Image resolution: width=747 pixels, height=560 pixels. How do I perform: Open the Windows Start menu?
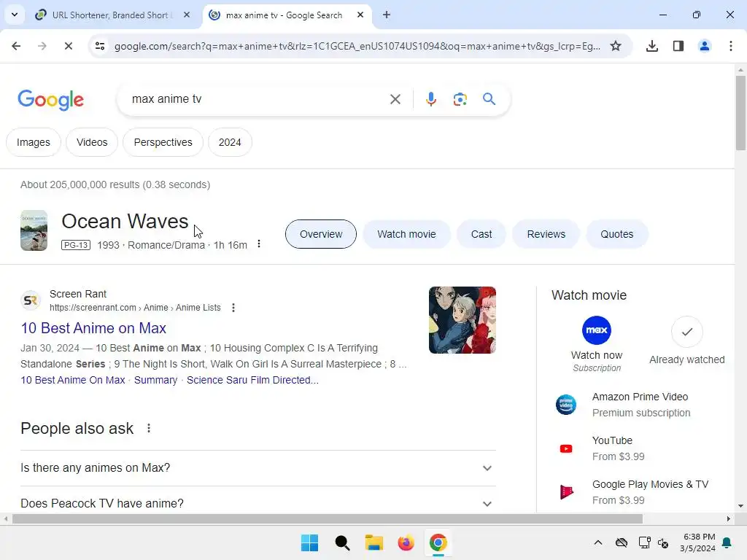click(x=309, y=542)
